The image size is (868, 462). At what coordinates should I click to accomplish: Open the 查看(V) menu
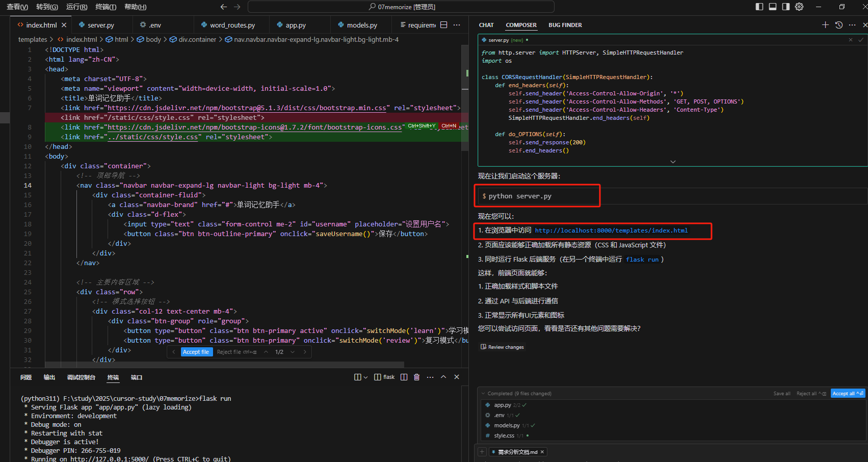pos(17,7)
